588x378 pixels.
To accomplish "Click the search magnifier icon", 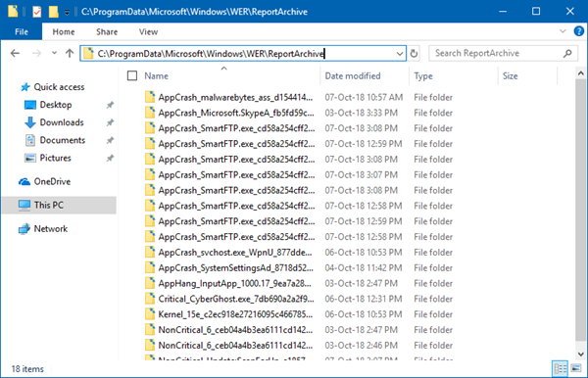I will coord(567,54).
